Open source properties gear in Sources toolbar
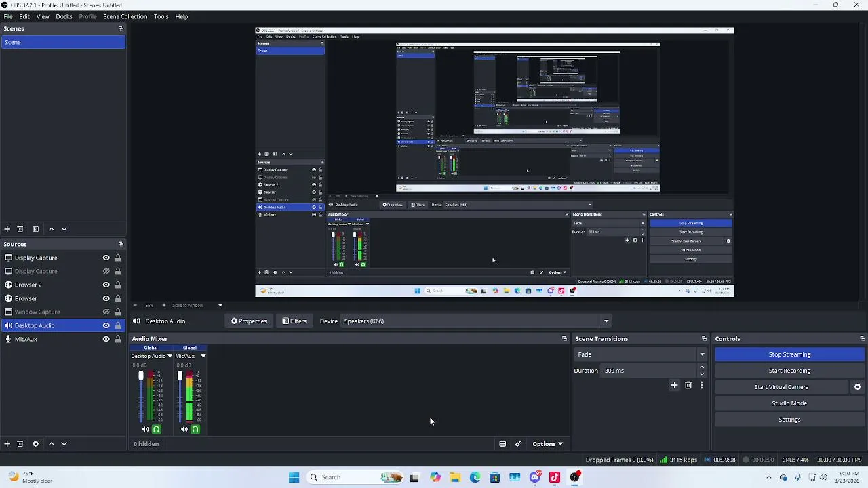Screen dimensions: 868x488 (x=35, y=444)
